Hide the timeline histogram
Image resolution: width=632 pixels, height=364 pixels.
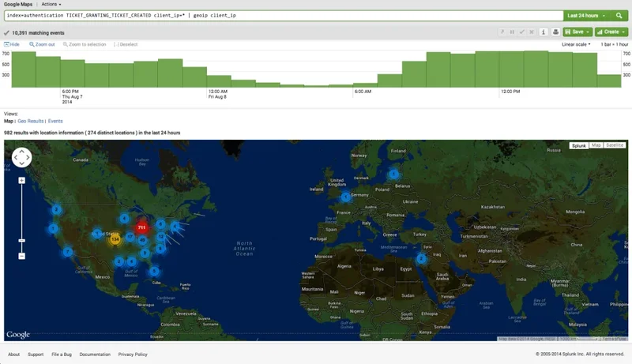tap(12, 44)
